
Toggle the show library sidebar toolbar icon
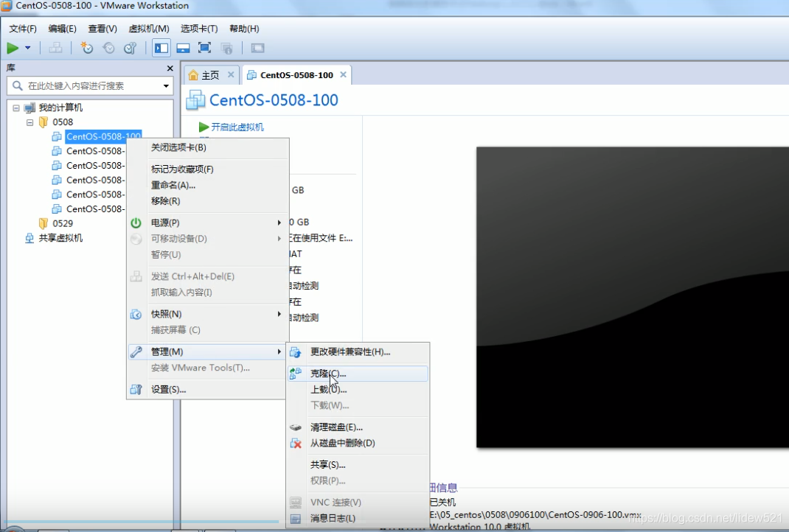coord(161,49)
